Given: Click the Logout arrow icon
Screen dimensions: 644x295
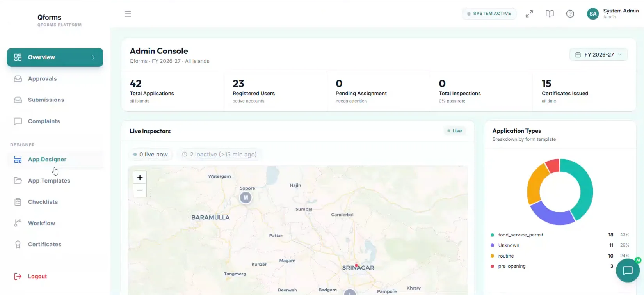Looking at the screenshot, I should click(18, 276).
